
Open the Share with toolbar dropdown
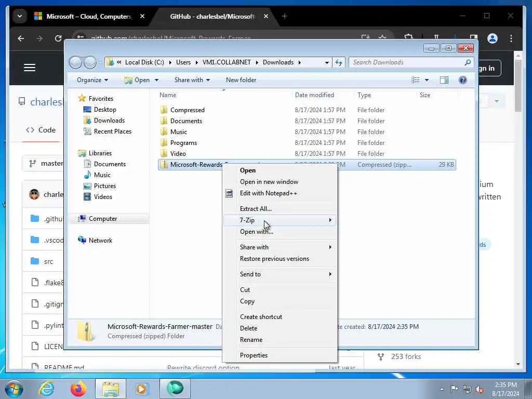tap(192, 80)
